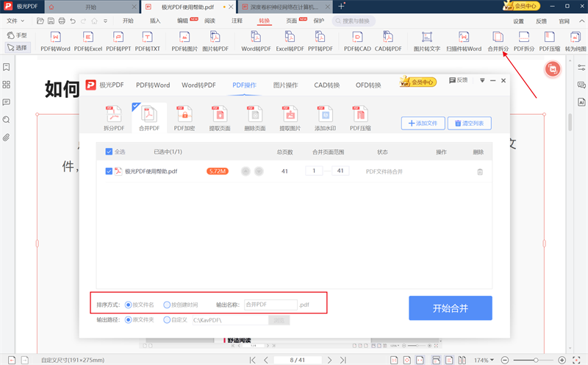Go to next page in status bar
Screen dimensions: 588x365
point(329,360)
